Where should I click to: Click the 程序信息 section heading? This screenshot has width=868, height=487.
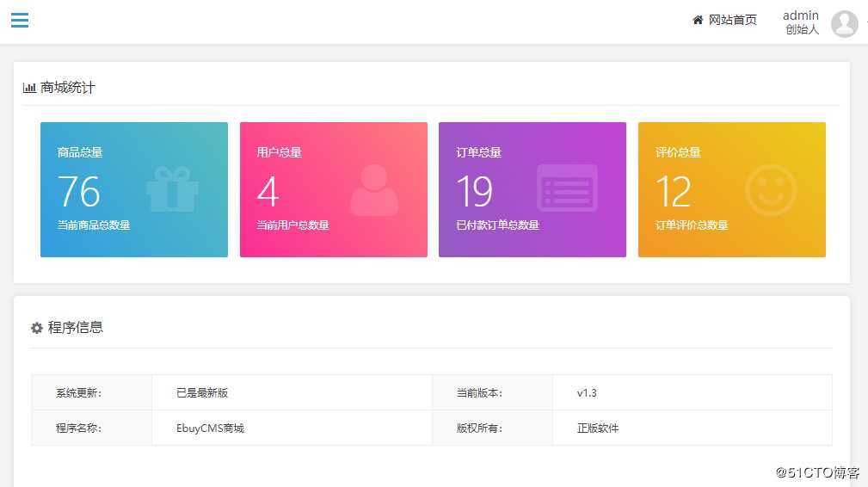click(76, 328)
